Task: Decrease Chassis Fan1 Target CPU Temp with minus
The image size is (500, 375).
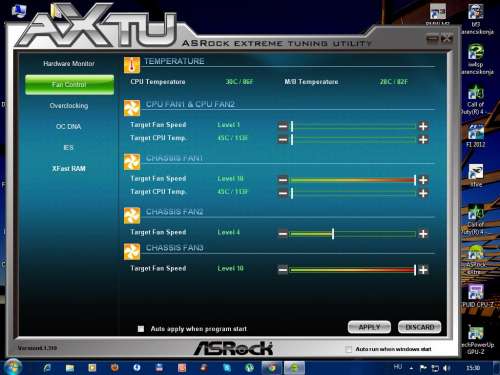Action: 283,193
